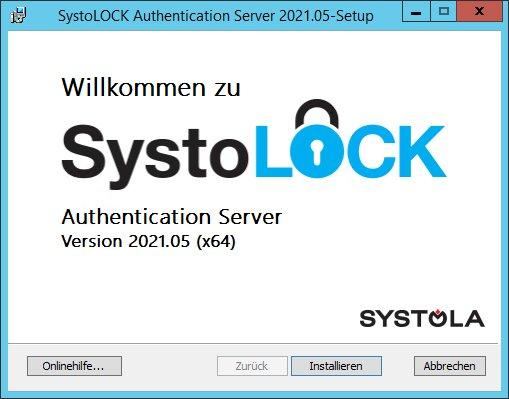The image size is (509, 399).
Task: Minimize the setup window
Action: pos(416,13)
